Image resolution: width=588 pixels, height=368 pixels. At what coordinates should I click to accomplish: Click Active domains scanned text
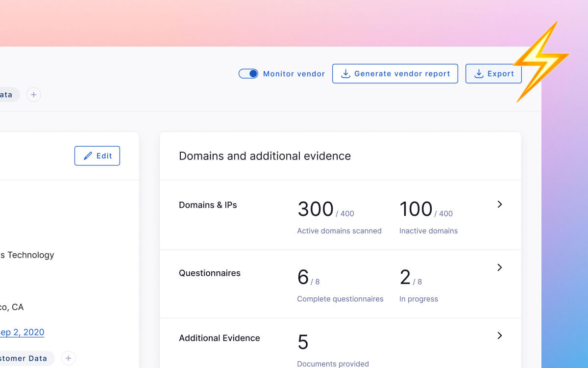[339, 231]
